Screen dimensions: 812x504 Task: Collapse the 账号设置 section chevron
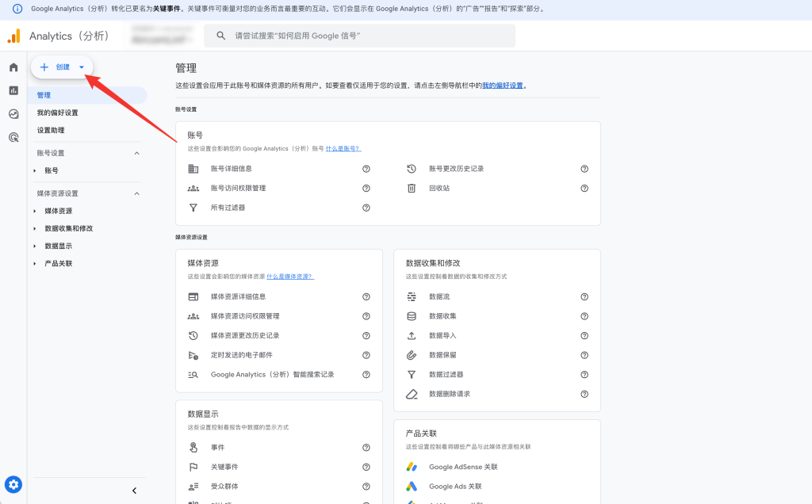point(136,153)
